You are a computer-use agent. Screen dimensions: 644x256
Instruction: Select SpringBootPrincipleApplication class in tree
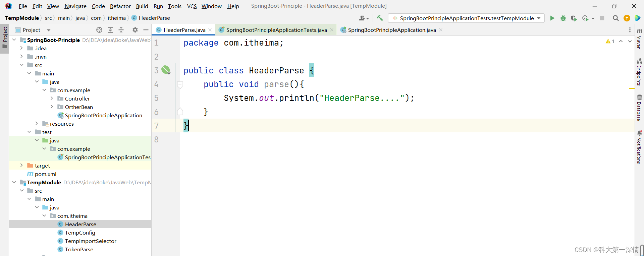tap(103, 115)
